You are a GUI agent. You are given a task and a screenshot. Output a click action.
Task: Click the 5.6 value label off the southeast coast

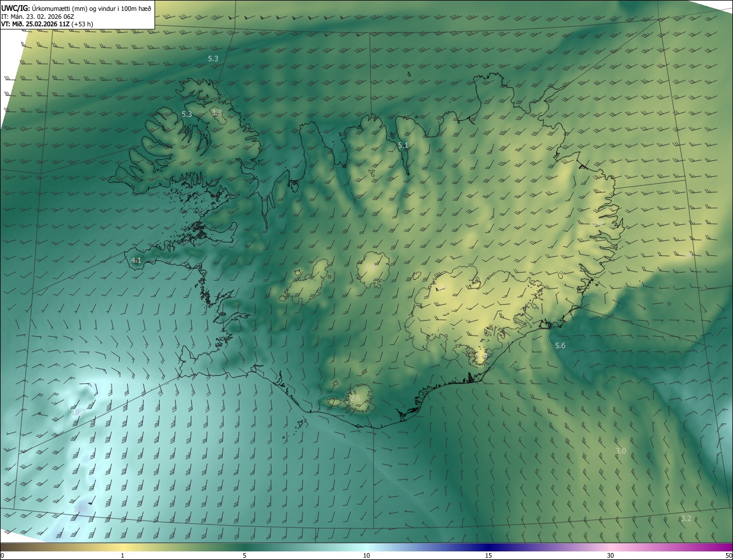pyautogui.click(x=560, y=345)
